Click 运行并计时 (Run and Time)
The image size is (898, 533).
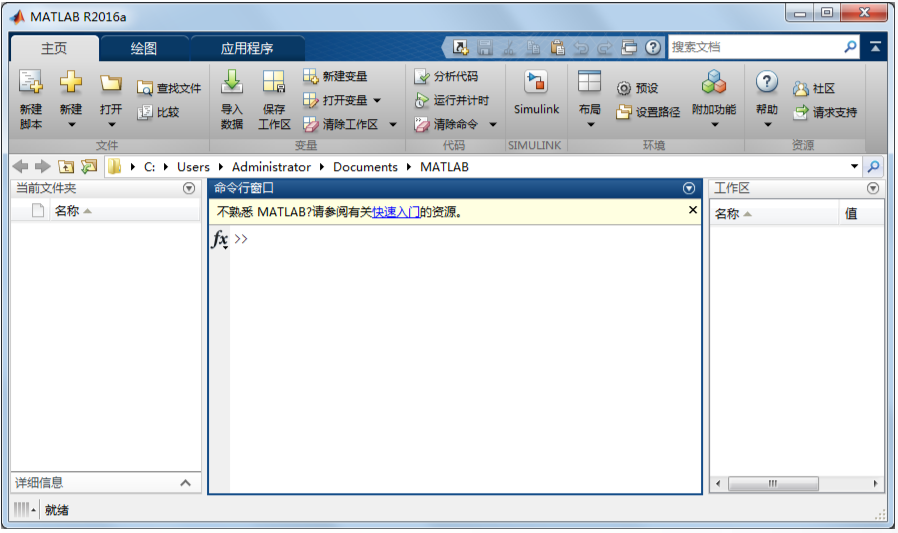(x=452, y=100)
